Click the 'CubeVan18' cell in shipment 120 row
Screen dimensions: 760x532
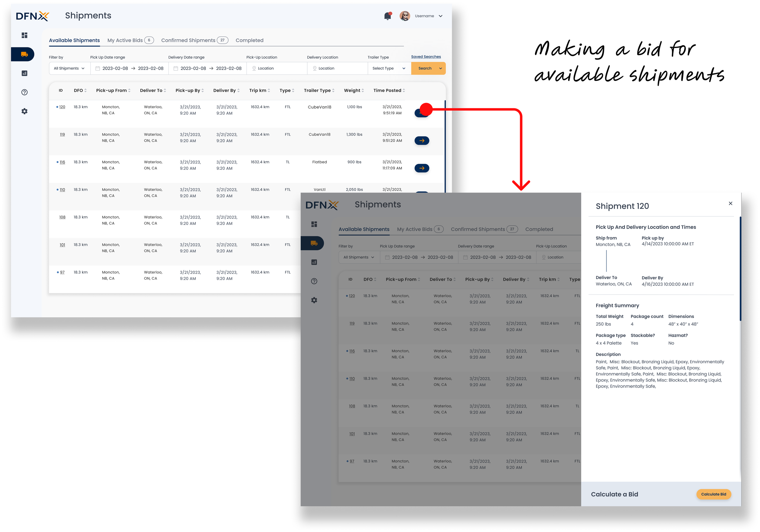[320, 107]
